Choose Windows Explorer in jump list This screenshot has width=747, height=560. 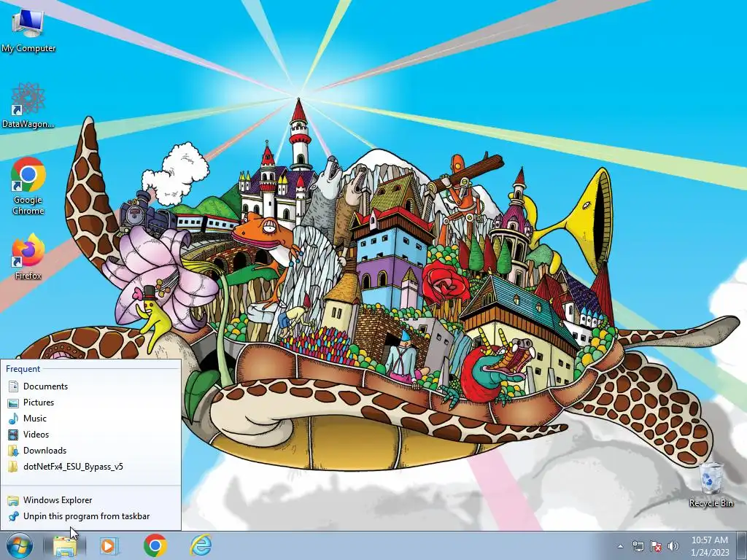coord(90,500)
